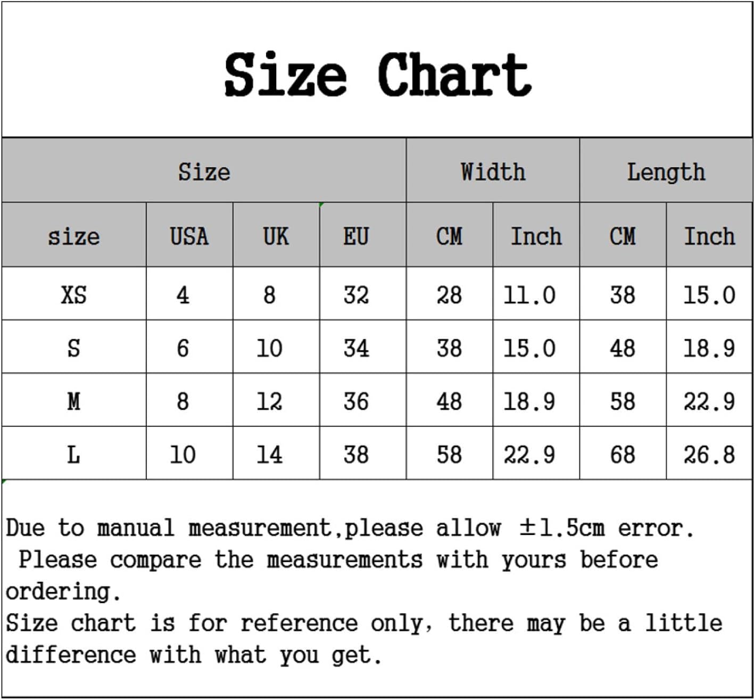Click the Width column group header

tap(493, 171)
